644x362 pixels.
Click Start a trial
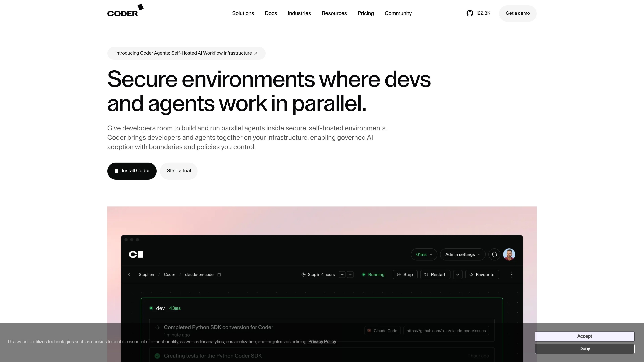[x=179, y=171]
